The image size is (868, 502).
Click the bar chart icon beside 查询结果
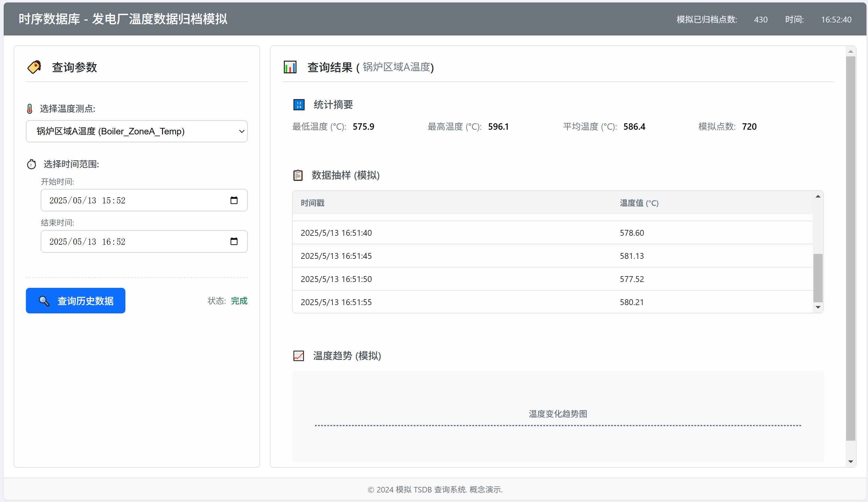coord(290,67)
